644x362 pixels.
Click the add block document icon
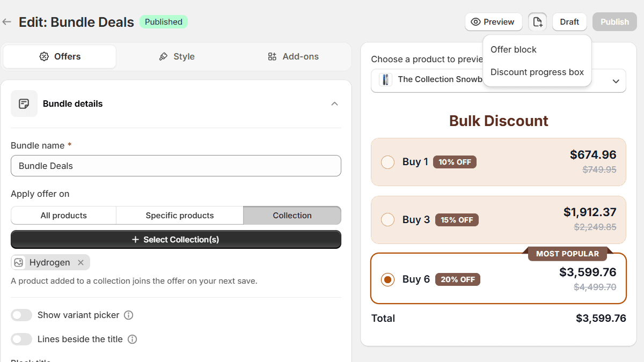537,22
